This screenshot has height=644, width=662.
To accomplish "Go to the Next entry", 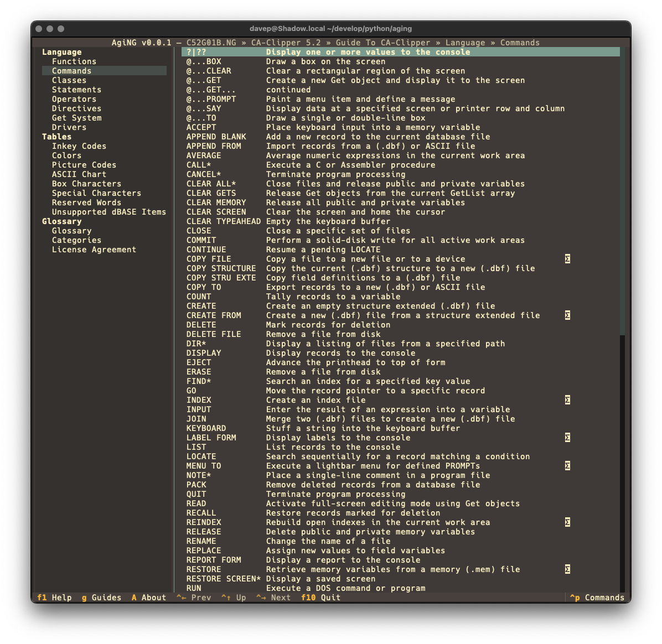I will coord(273,597).
